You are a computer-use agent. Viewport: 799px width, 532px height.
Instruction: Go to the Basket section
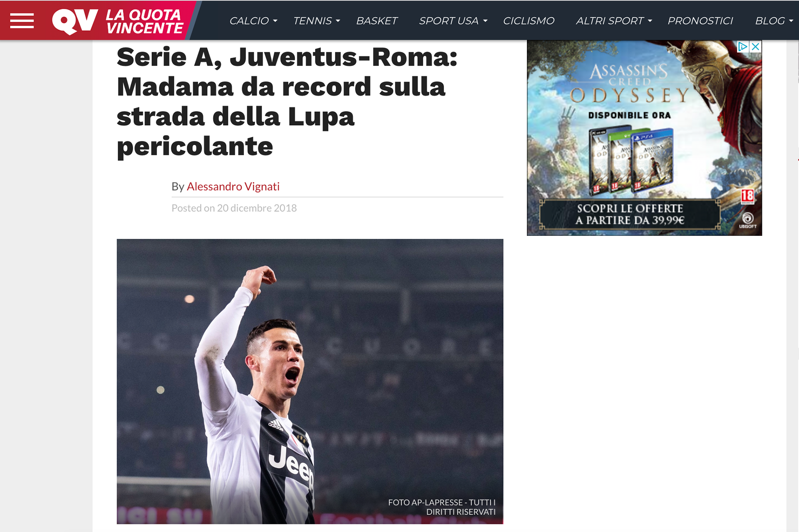pyautogui.click(x=377, y=21)
